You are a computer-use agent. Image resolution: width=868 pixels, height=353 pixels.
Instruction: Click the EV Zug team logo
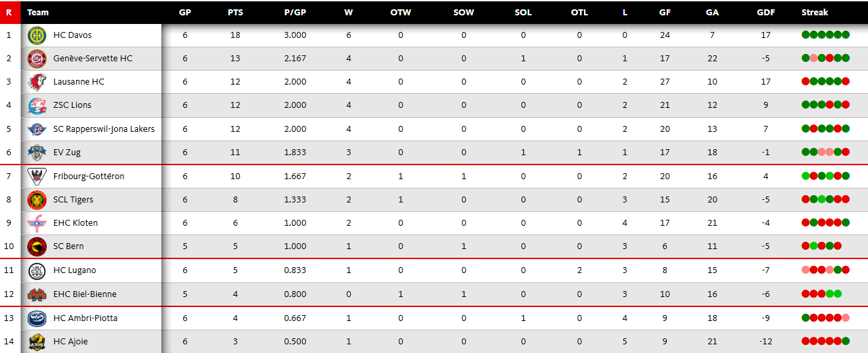point(37,153)
